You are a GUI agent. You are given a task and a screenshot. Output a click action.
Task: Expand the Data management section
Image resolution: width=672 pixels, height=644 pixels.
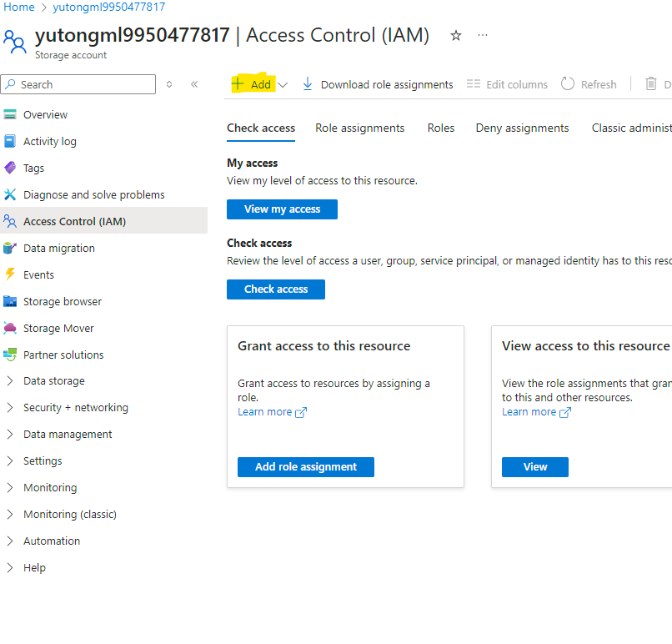10,434
